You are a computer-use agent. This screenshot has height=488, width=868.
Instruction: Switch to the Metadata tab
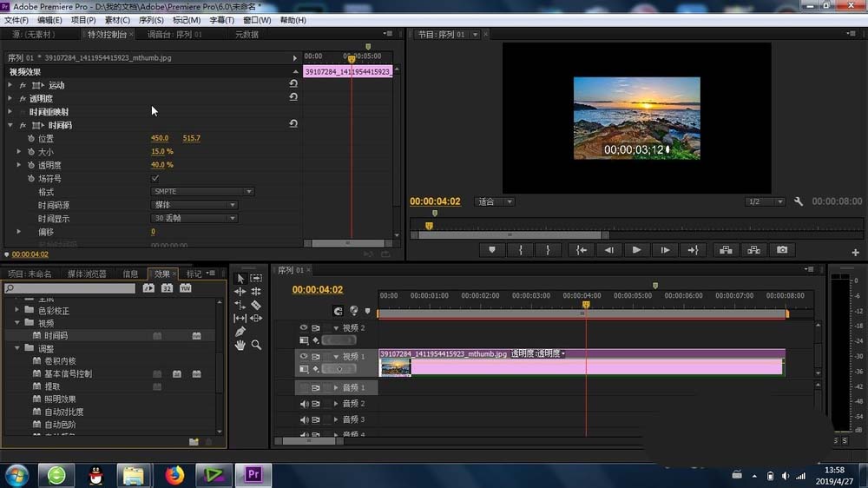tap(247, 35)
